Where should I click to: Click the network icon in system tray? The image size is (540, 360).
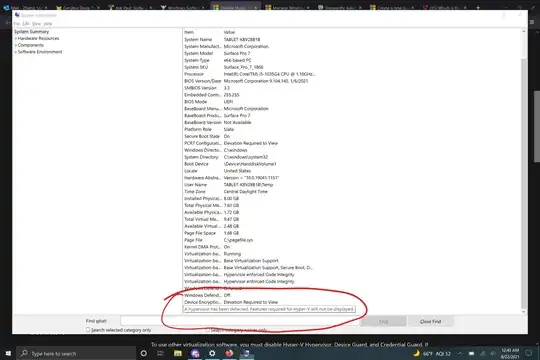482,353
